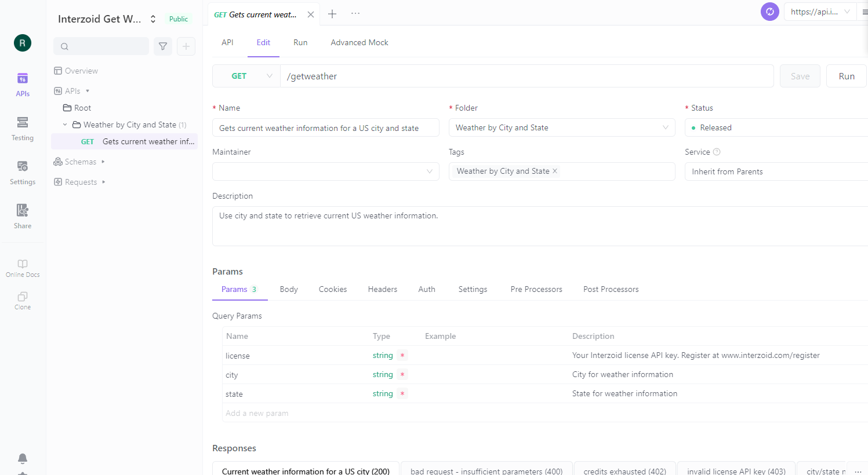This screenshot has width=868, height=475.
Task: Open Online Docs
Action: point(23,268)
